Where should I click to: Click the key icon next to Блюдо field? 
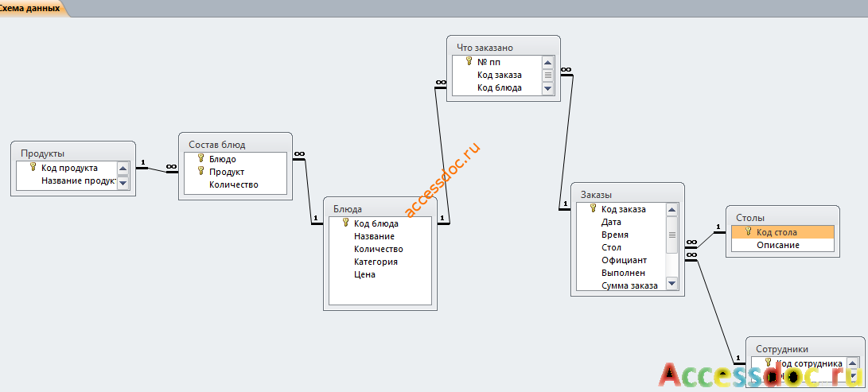(x=200, y=158)
